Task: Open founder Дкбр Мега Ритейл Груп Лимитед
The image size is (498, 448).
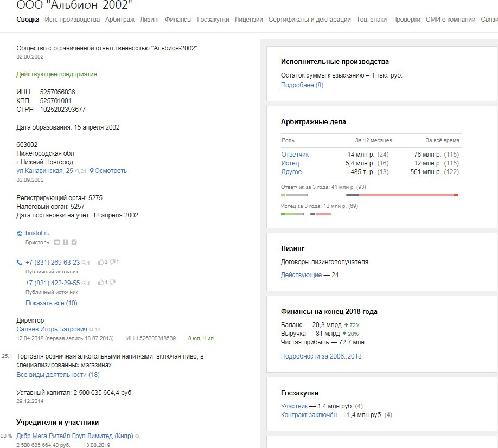Action: [75, 436]
